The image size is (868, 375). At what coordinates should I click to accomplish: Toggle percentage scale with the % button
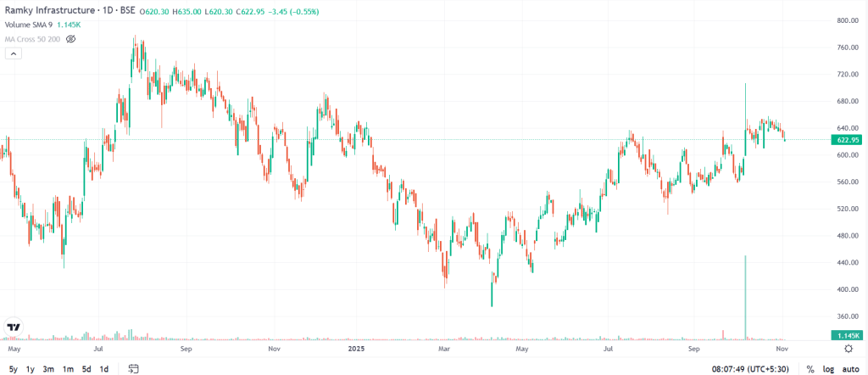(x=810, y=369)
